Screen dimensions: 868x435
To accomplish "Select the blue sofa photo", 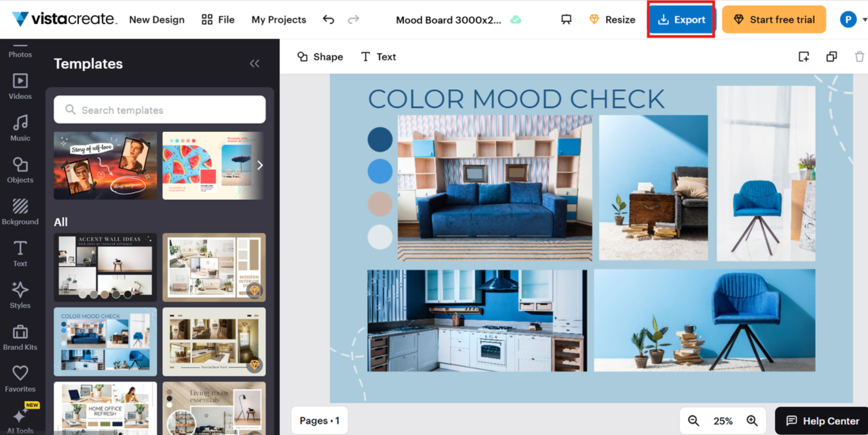I will pyautogui.click(x=495, y=188).
